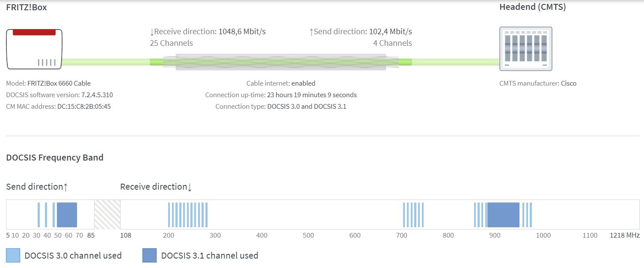Click the braided cable connection graphic

click(x=281, y=62)
